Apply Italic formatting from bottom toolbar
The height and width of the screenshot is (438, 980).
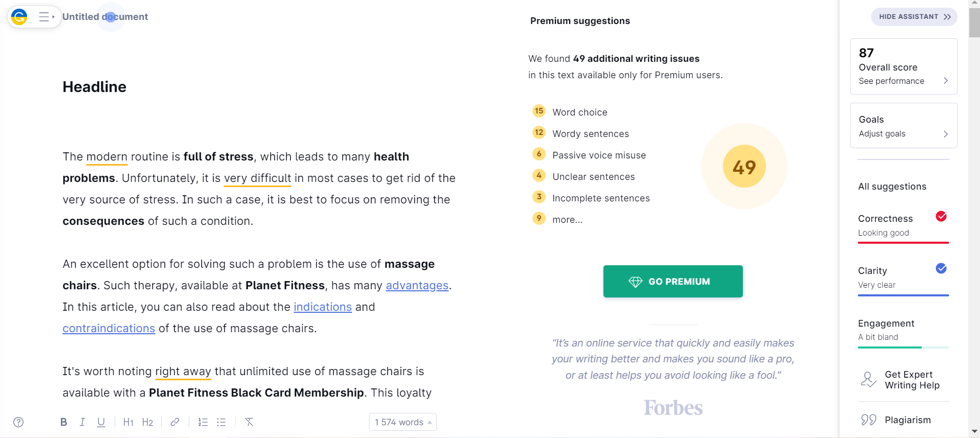tap(82, 422)
